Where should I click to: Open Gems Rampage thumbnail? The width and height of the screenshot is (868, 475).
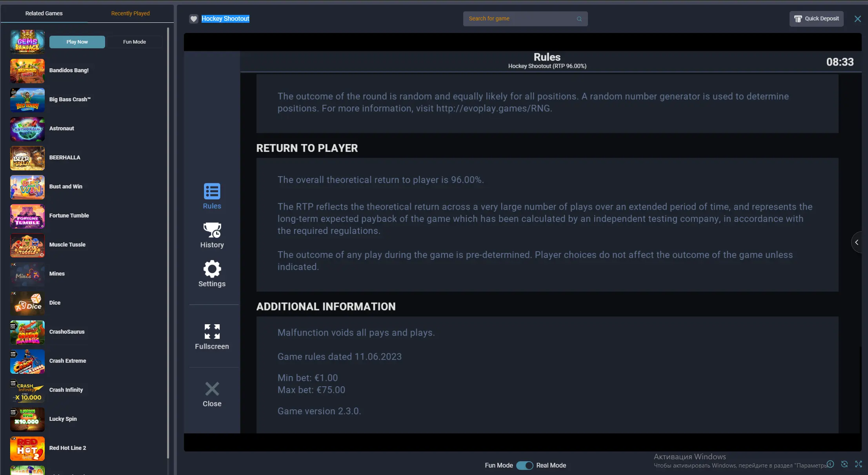(27, 42)
